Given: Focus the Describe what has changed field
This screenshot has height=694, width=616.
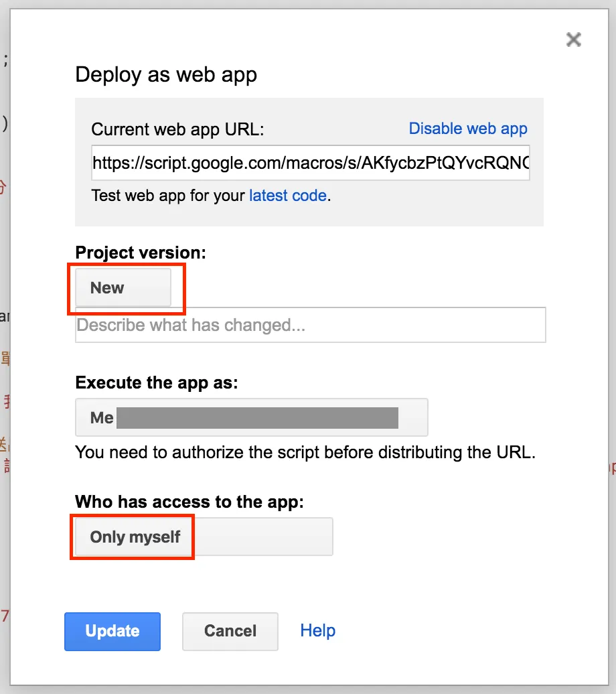Looking at the screenshot, I should tap(310, 325).
